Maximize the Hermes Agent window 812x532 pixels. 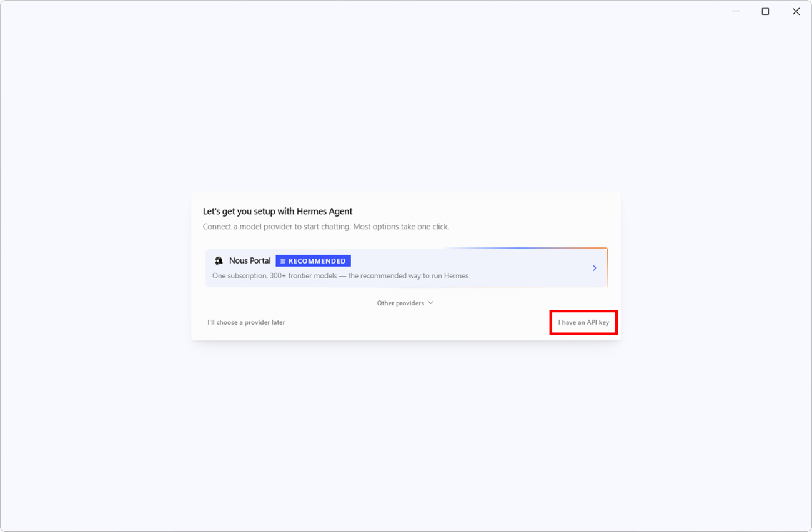[x=766, y=11]
